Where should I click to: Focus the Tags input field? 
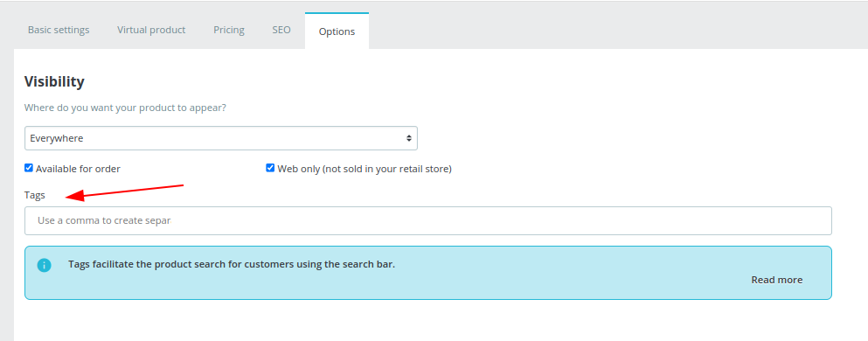pyautogui.click(x=428, y=221)
